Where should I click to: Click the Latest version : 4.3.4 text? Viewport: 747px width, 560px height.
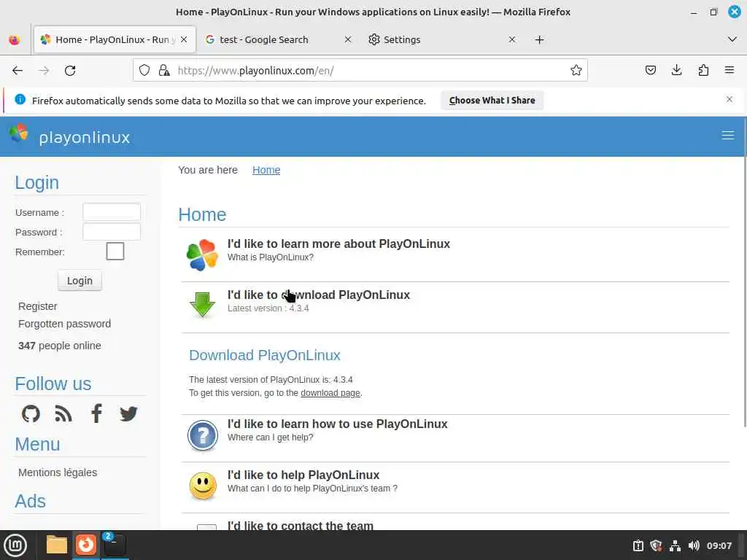(x=268, y=308)
